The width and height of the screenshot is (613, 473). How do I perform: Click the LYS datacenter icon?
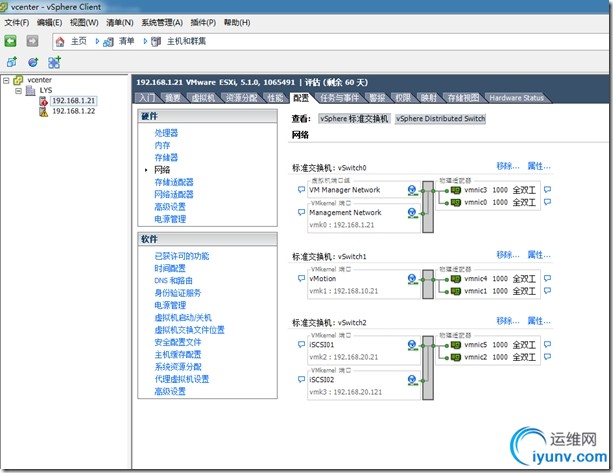(x=30, y=90)
